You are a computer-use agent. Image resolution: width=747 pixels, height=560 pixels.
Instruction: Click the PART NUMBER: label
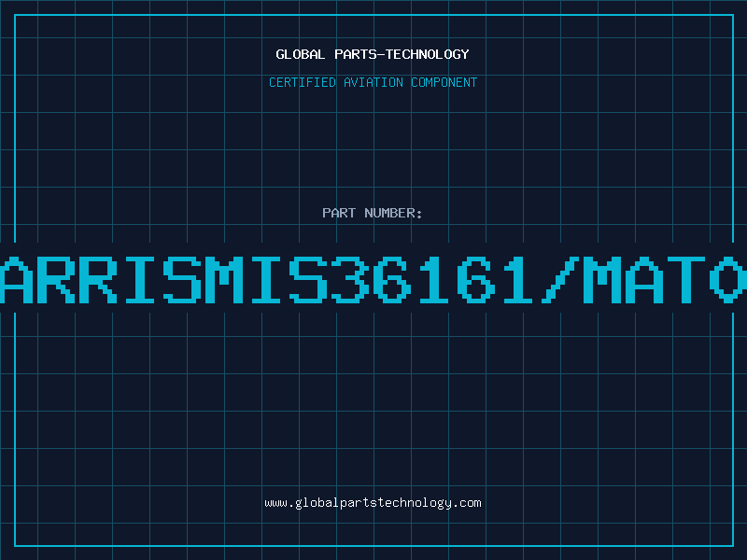coord(373,213)
